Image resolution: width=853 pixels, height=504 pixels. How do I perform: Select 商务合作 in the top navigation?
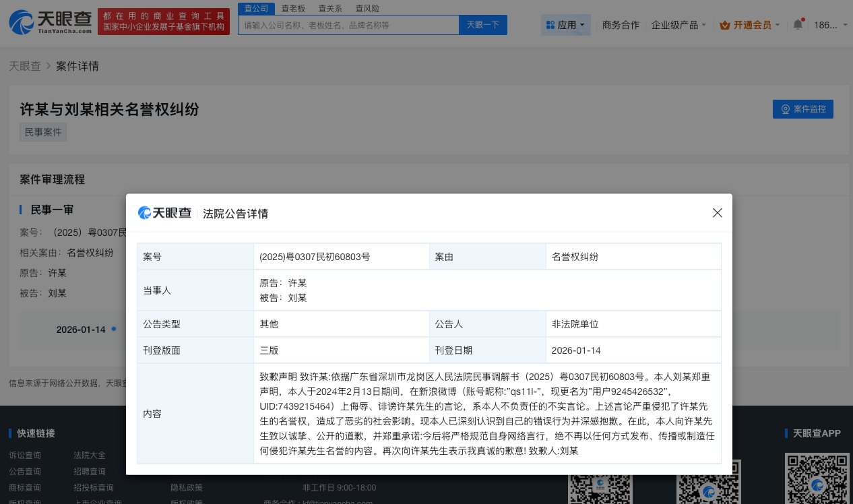pos(620,24)
